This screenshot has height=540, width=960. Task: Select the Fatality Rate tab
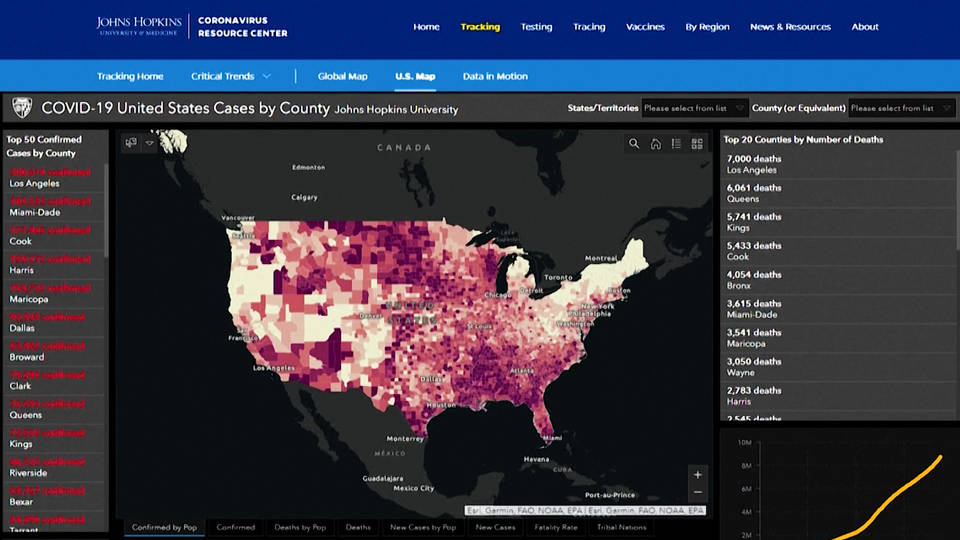(x=556, y=527)
